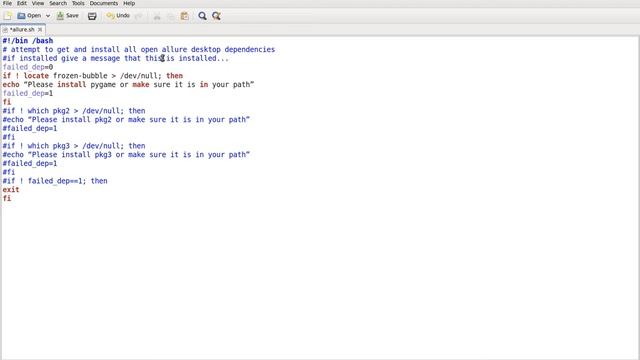Screen dimensions: 640x360
Task: Open the View menu
Action: click(38, 3)
